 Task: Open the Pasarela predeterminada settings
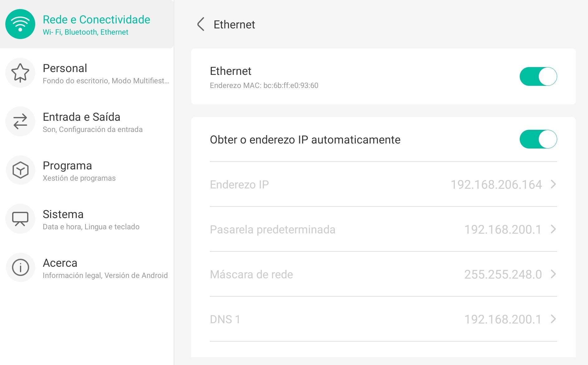(x=553, y=230)
